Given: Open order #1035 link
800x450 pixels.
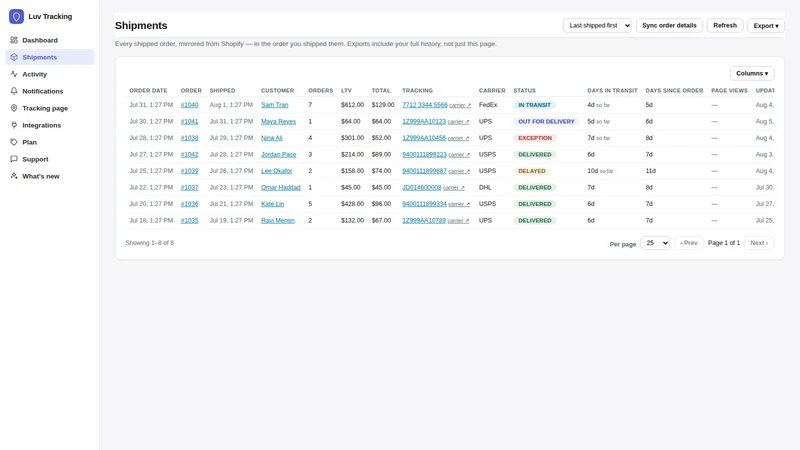Looking at the screenshot, I should (x=189, y=220).
